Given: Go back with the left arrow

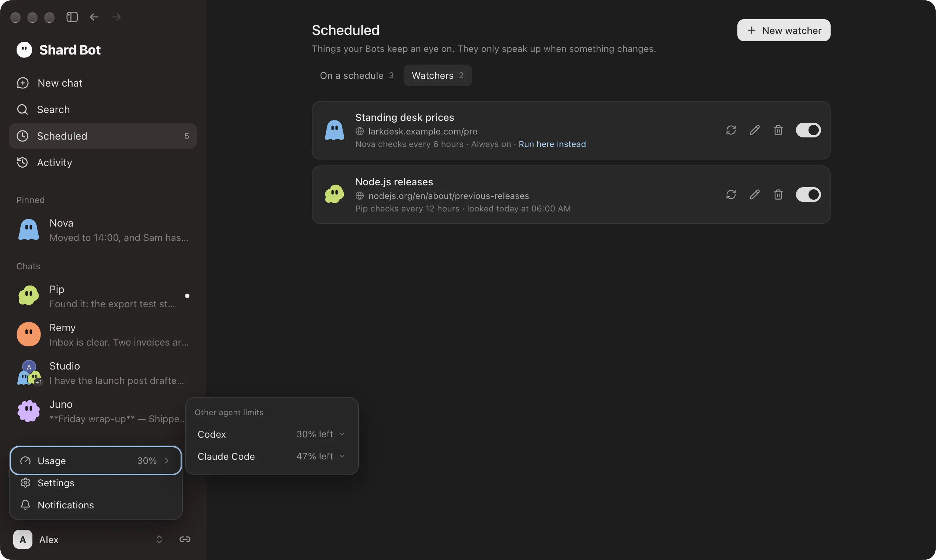Looking at the screenshot, I should [x=94, y=17].
